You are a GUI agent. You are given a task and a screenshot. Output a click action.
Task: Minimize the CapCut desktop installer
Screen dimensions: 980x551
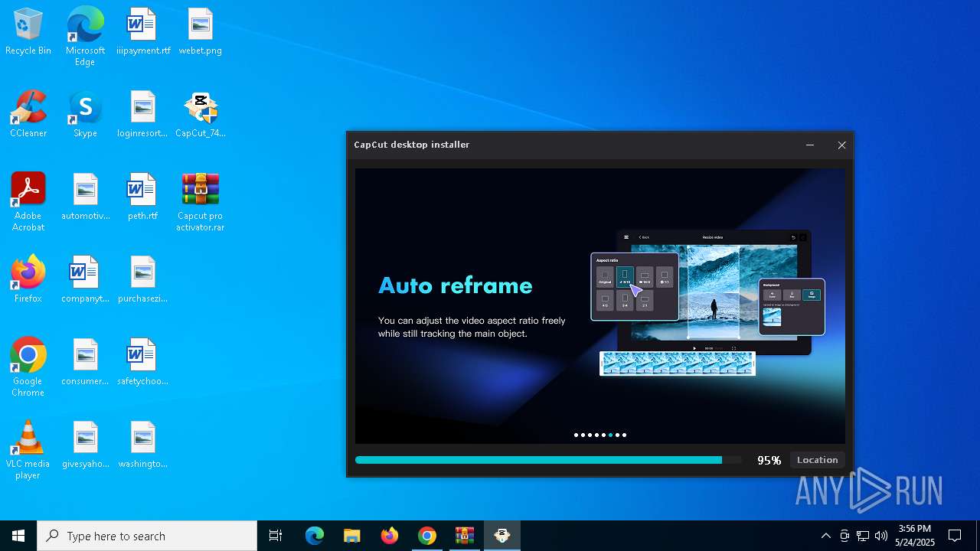point(810,145)
